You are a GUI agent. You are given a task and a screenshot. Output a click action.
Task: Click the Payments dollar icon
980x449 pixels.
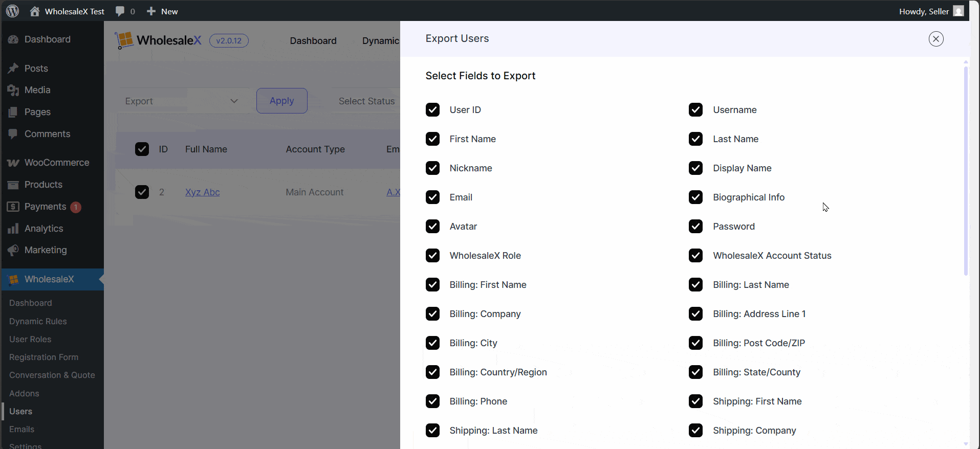click(13, 207)
